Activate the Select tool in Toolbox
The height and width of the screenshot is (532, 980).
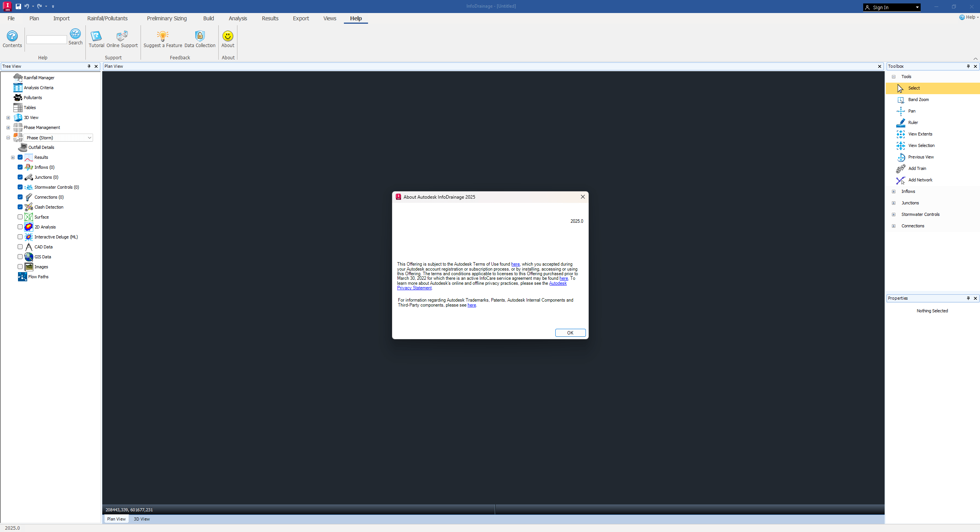click(933, 88)
